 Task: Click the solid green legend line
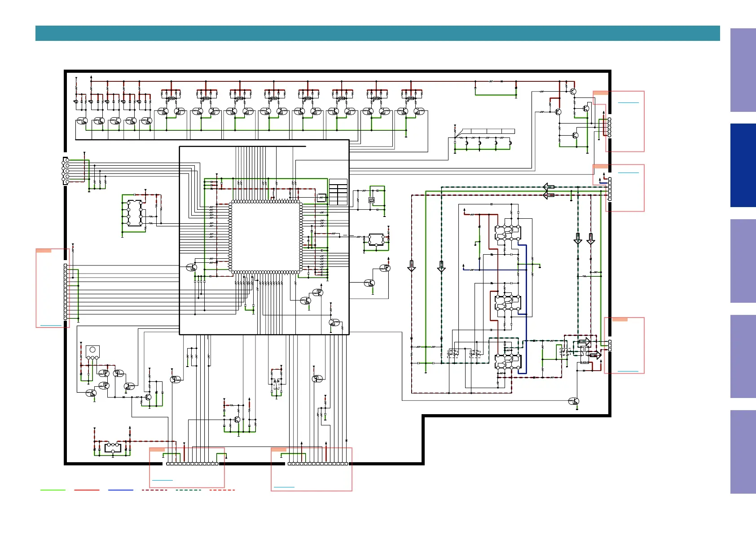(53, 490)
